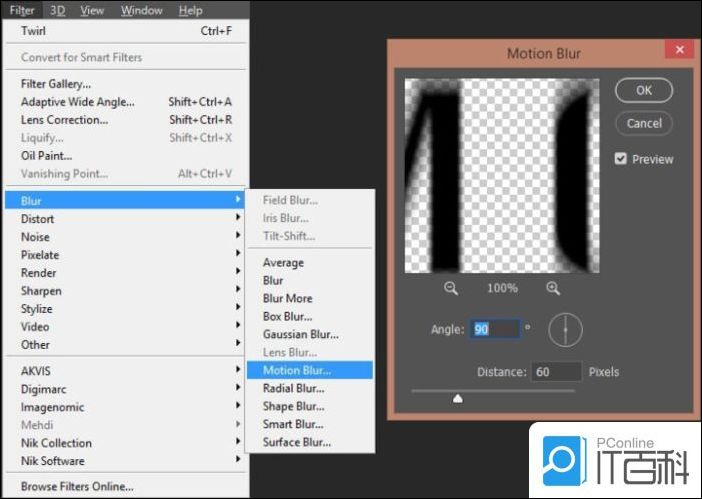Adjust the Distance slider handle
Viewport: 702px width, 499px height.
click(x=458, y=398)
